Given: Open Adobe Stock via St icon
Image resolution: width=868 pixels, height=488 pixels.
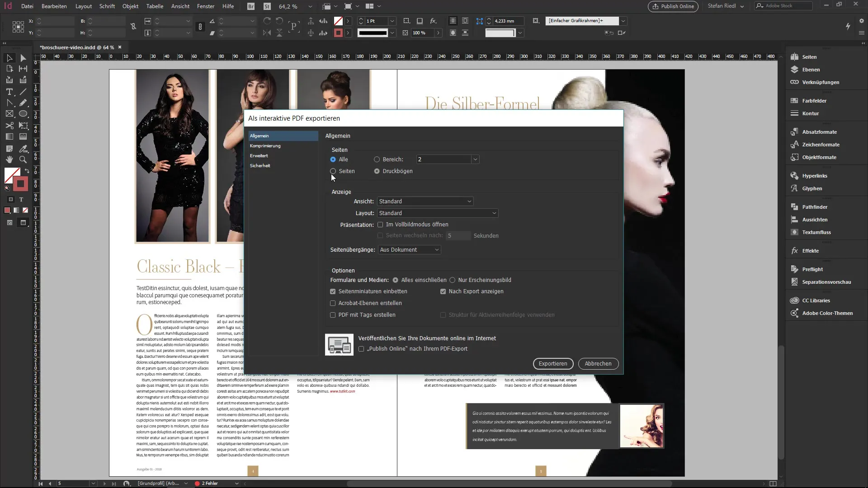Looking at the screenshot, I should point(267,6).
